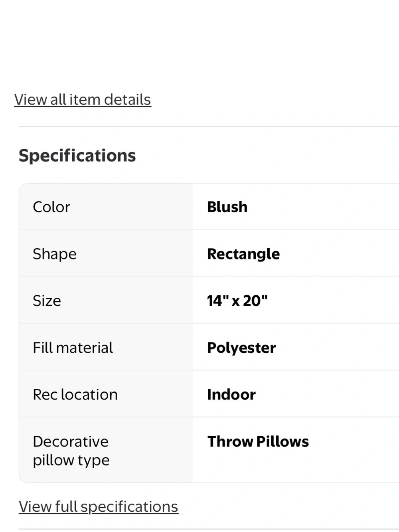Click the Shape label cell
Screen dimensions: 399x532
[106, 253]
